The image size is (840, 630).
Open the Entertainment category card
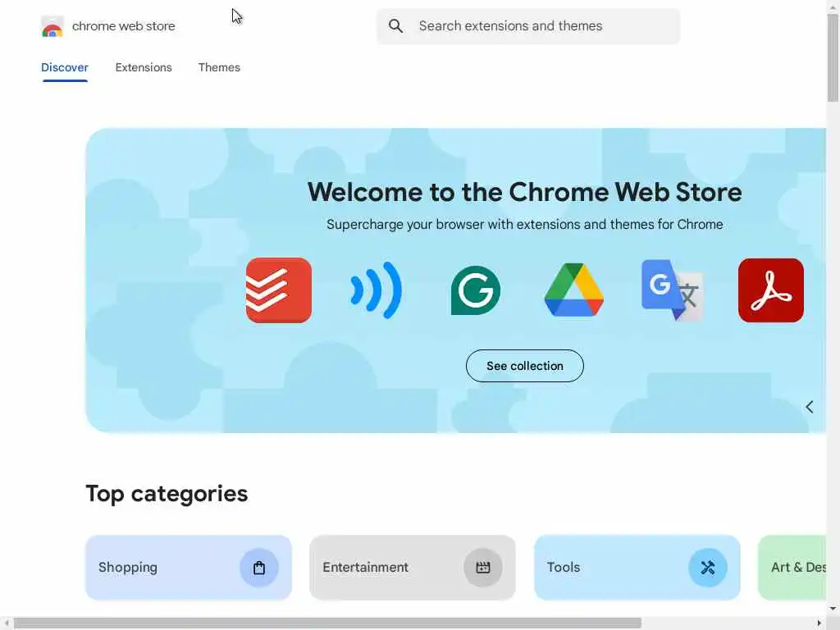pos(413,568)
